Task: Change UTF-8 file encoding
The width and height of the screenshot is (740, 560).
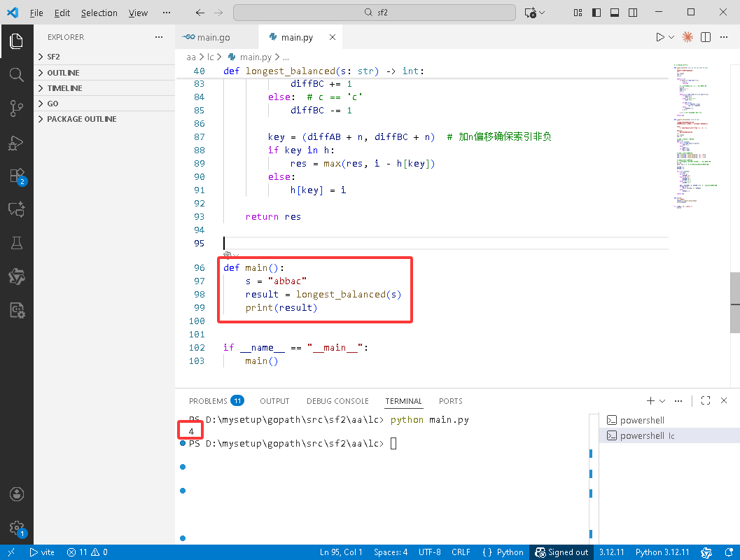Action: 429,552
